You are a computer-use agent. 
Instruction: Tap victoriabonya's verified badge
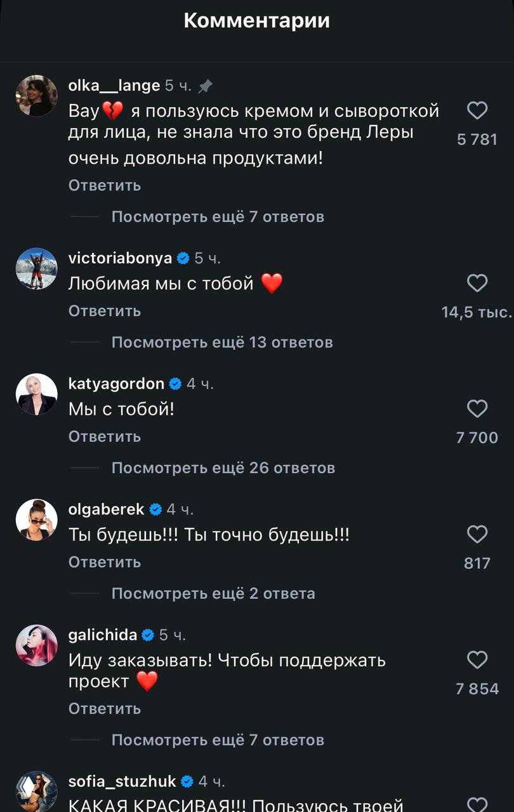[x=183, y=258]
